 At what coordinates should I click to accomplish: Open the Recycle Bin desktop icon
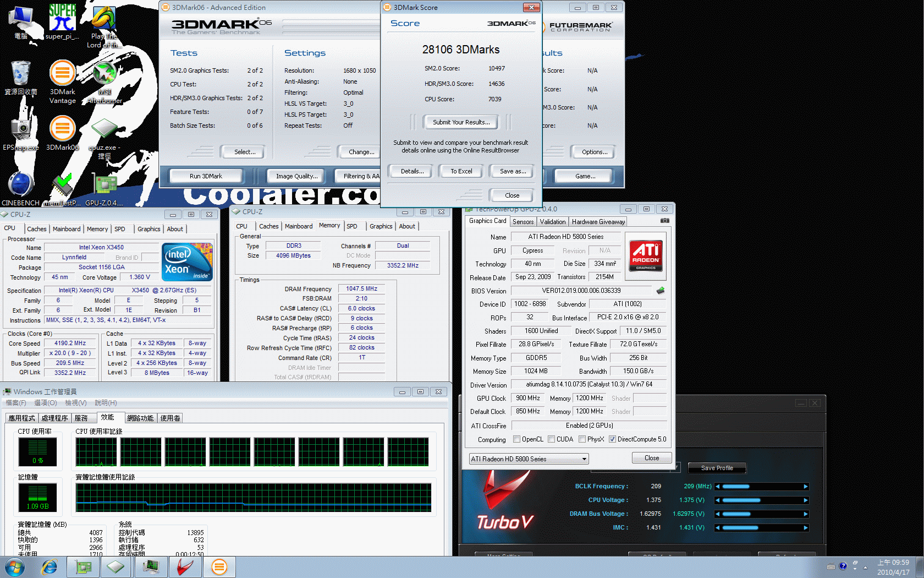click(x=21, y=78)
